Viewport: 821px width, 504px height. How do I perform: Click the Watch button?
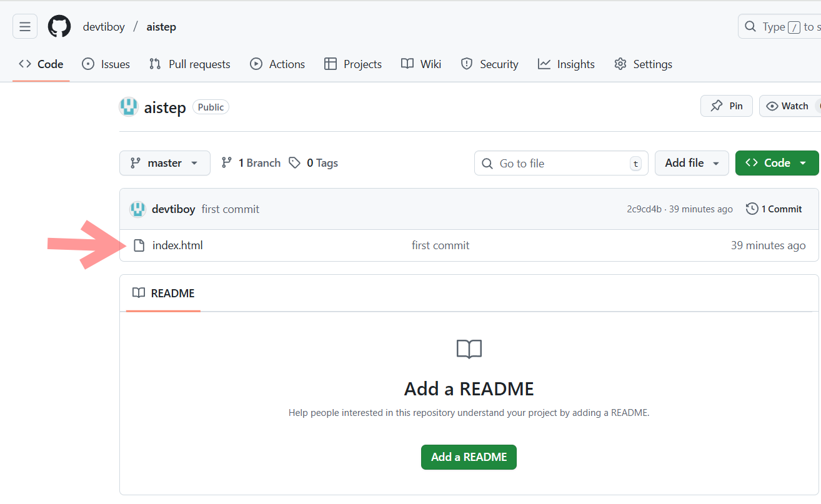coord(790,106)
